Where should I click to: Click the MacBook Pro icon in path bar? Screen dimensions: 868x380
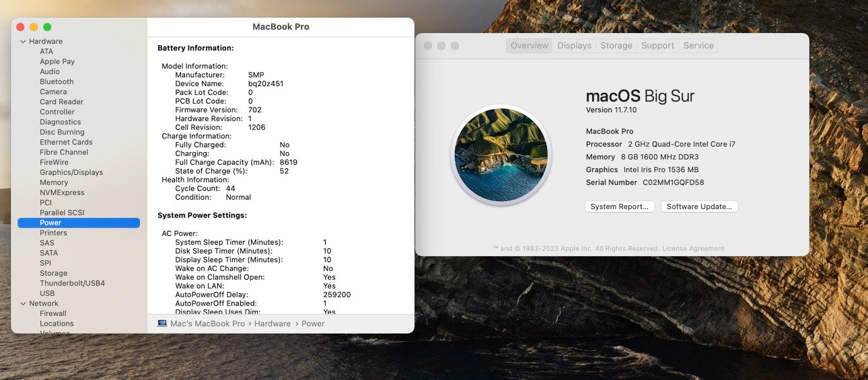coord(162,324)
